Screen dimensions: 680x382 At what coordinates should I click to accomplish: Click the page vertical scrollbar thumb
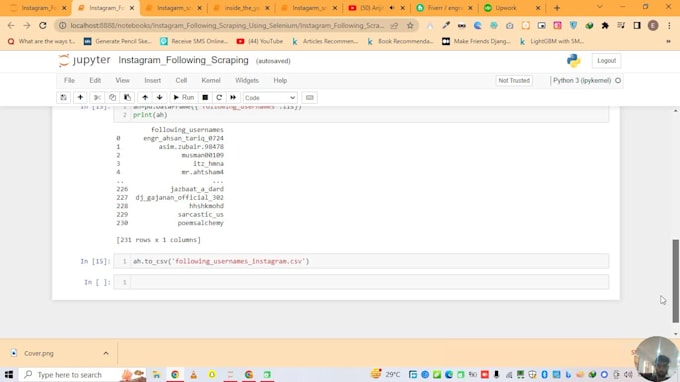pyautogui.click(x=676, y=281)
